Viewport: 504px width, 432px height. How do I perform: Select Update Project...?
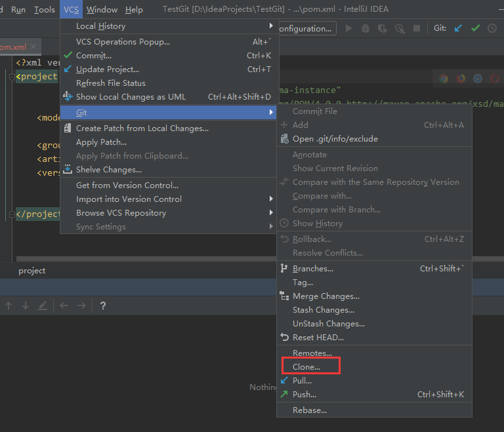[x=169, y=69]
